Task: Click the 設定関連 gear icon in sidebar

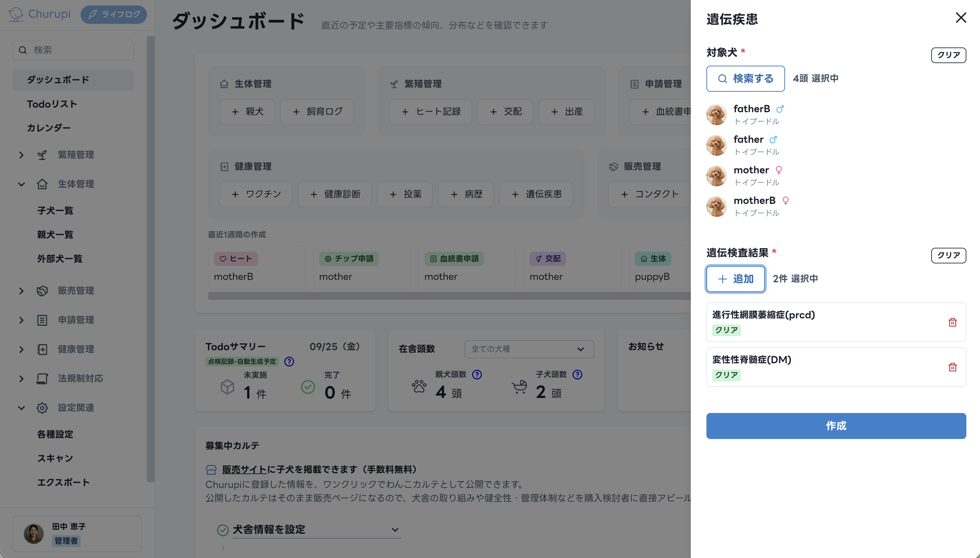Action: 42,408
